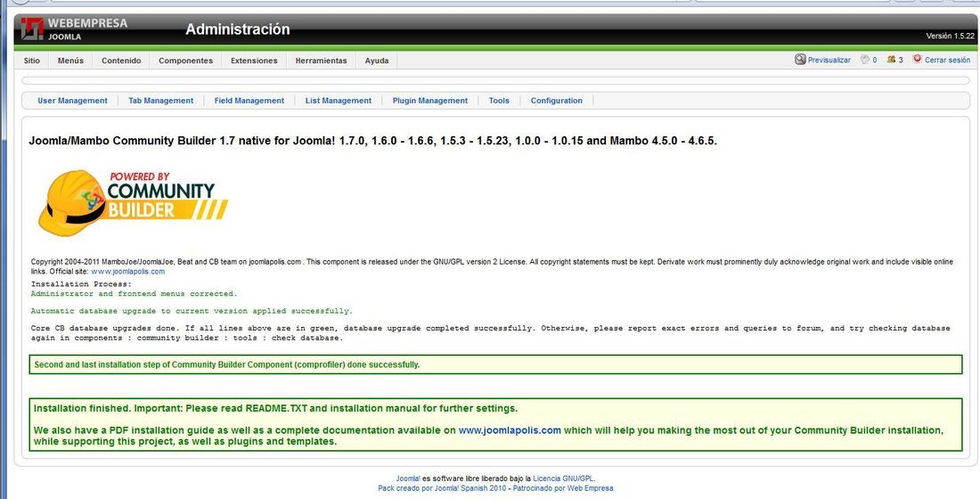This screenshot has height=499, width=980.
Task: Open the Contenido menu
Action: 121,61
